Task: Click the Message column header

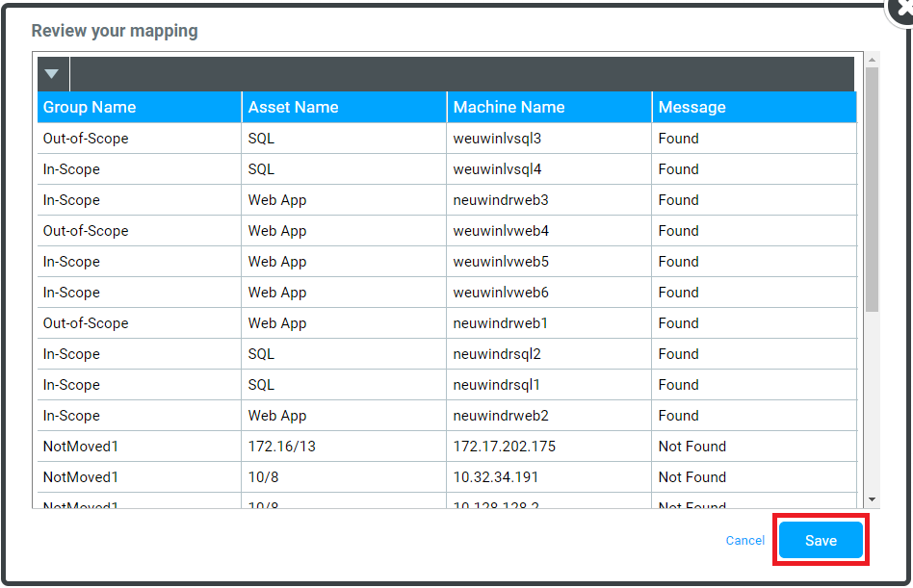Action: pyautogui.click(x=691, y=108)
